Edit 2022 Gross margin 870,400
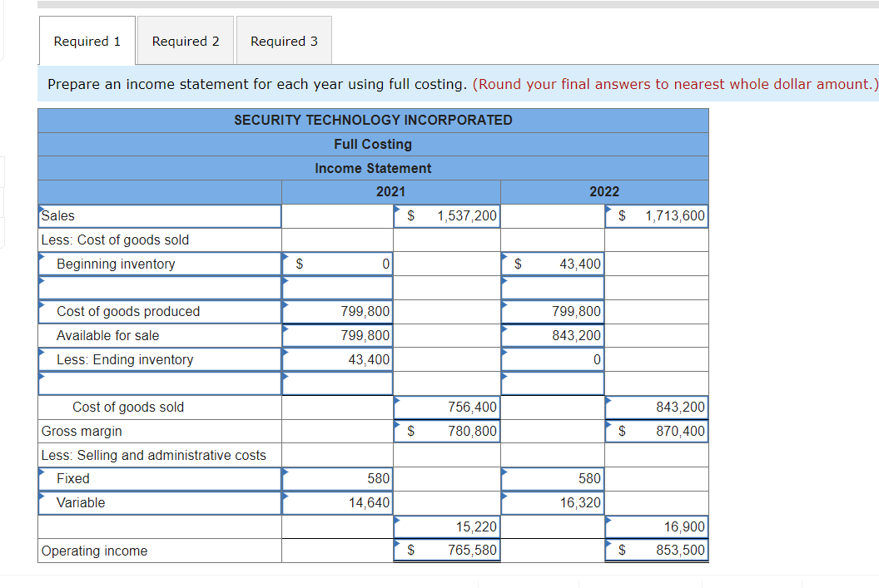Screen dimensions: 879x588 point(657,431)
